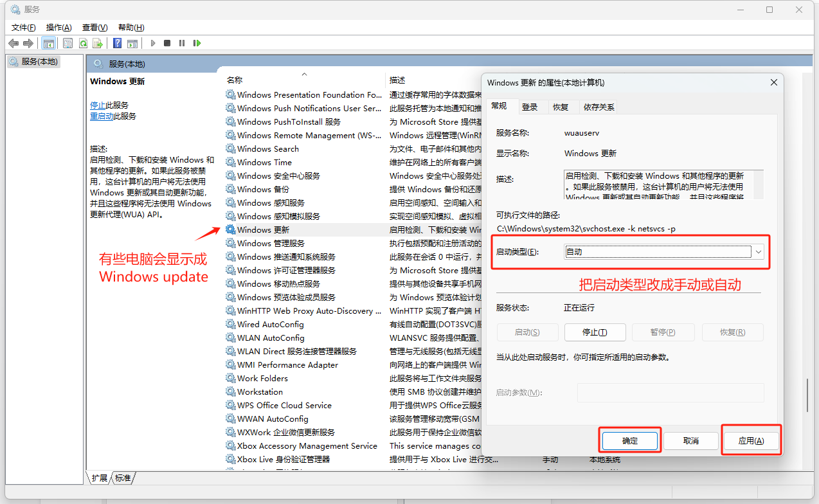Open the 操作 menu
819x504 pixels.
click(59, 27)
